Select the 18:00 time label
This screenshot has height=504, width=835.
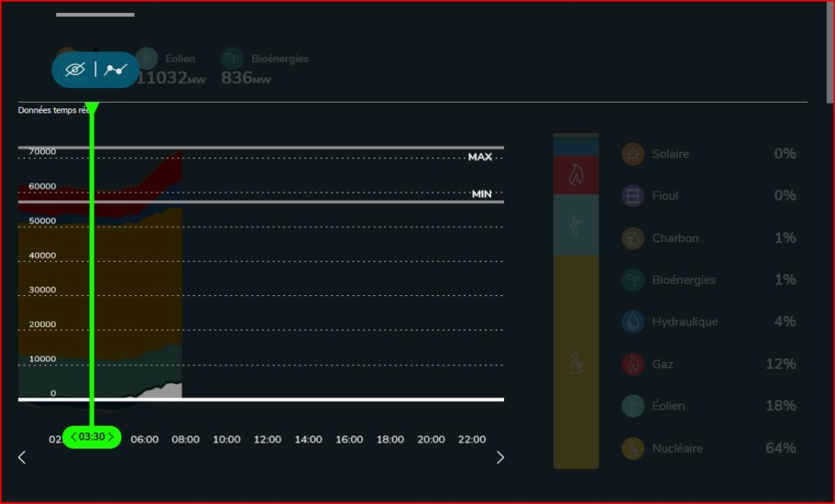coord(391,440)
